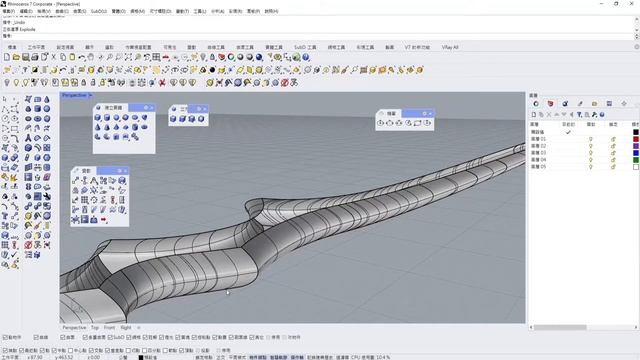Toggle the light bulb visibility for layer 03

pos(591,153)
